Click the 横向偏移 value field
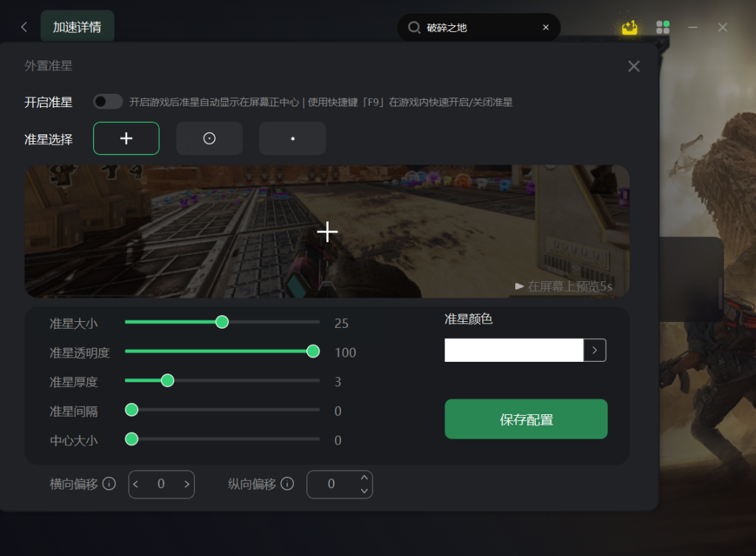 [x=161, y=484]
